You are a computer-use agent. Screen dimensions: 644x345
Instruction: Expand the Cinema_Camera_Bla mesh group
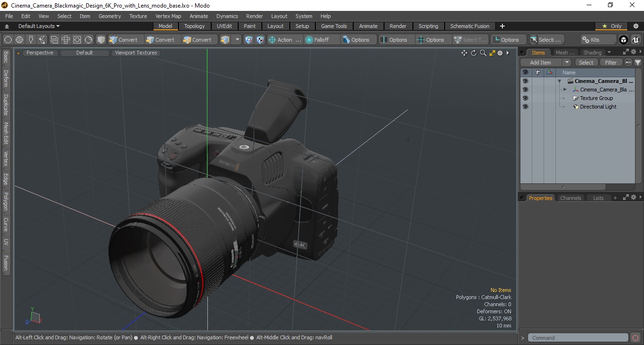(x=565, y=90)
